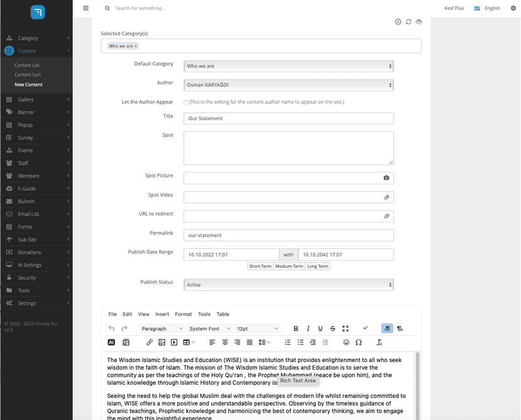This screenshot has width=521, height=420.
Task: Select the AI tool in the editor toolbar
Action: tap(111, 342)
